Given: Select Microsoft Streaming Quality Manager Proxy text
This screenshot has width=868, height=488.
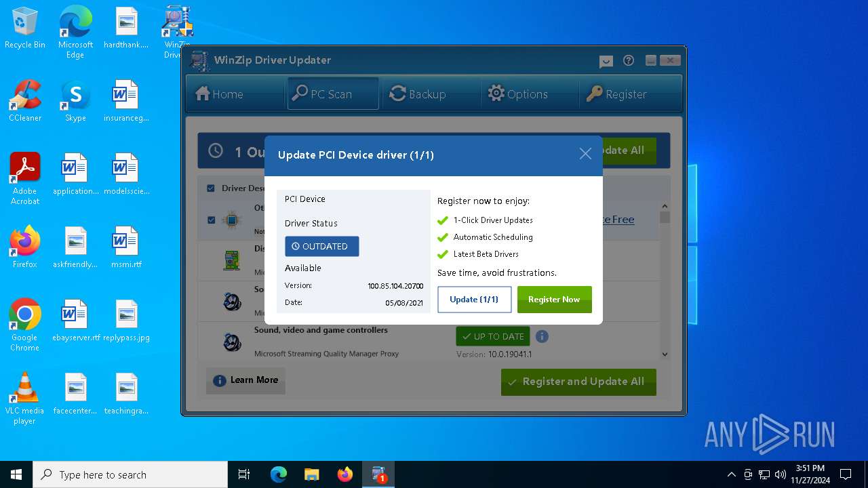Looking at the screenshot, I should [326, 354].
